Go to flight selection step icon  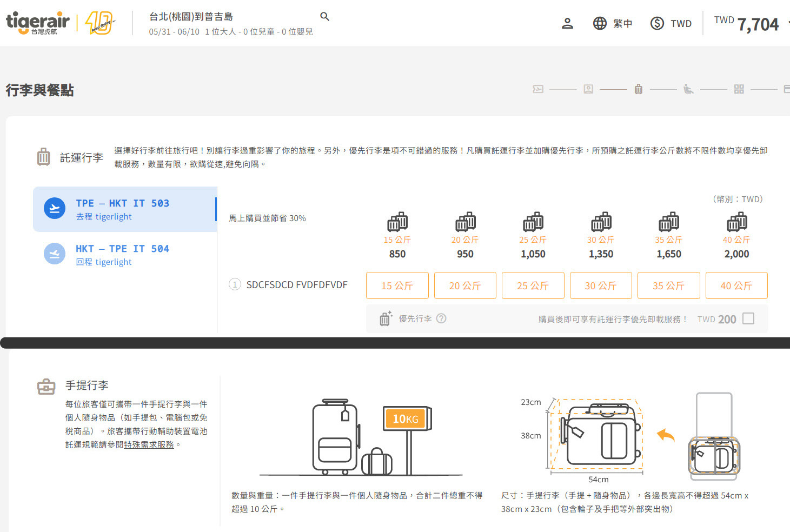click(538, 89)
